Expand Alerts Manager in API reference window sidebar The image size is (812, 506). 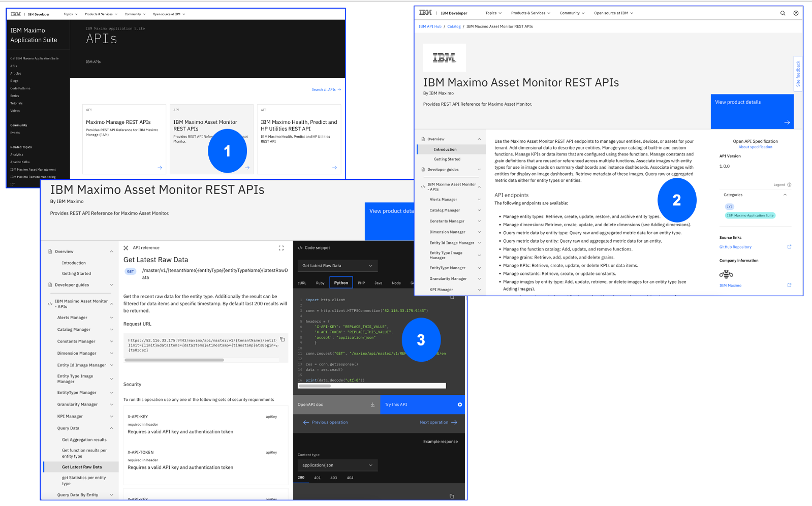111,318
